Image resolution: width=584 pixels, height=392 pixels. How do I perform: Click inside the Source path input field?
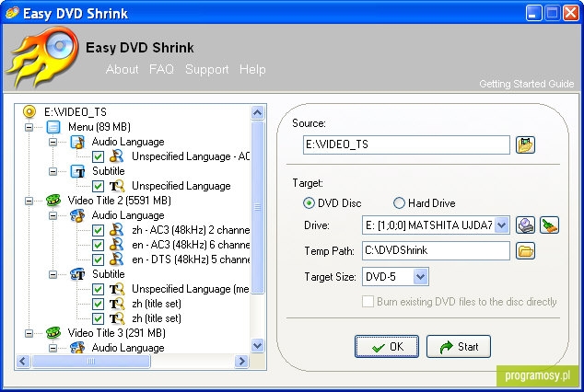[406, 144]
